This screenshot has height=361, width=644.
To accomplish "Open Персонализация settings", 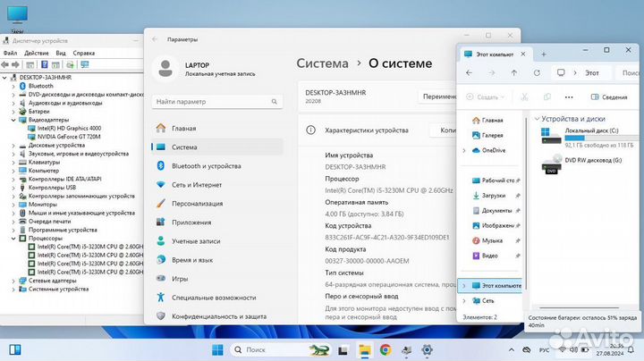I will pyautogui.click(x=216, y=204).
